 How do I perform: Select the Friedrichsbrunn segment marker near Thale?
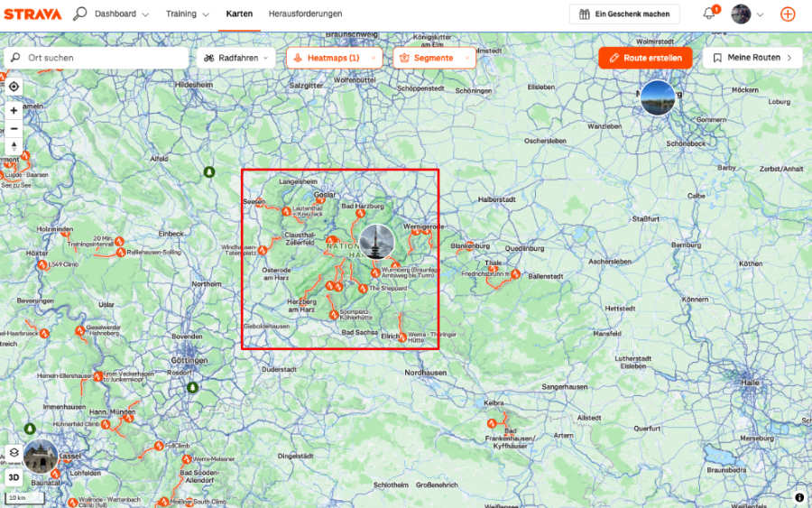515,274
